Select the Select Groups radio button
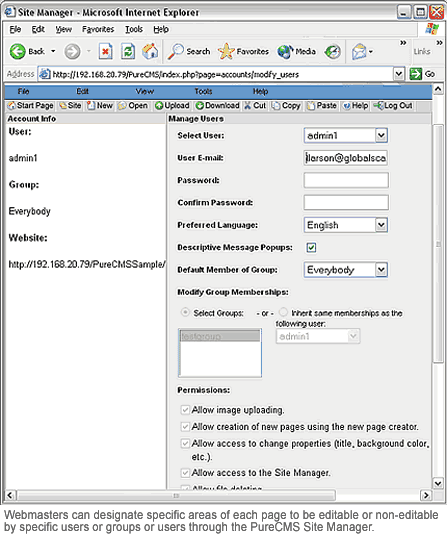The image size is (447, 537). tap(185, 312)
